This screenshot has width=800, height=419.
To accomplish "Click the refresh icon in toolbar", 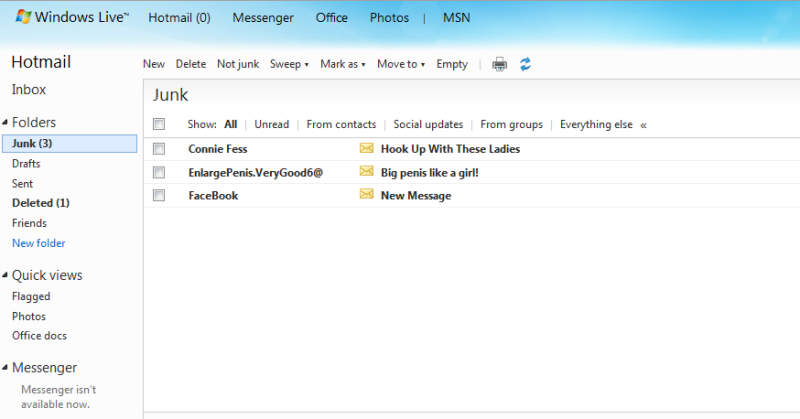I will coord(525,64).
